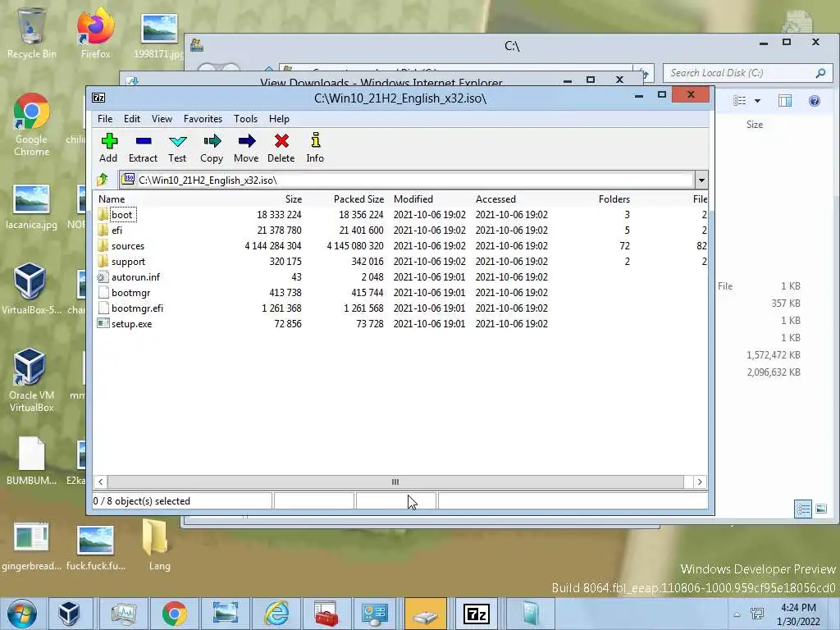
Task: Open the Edit menu
Action: point(132,119)
